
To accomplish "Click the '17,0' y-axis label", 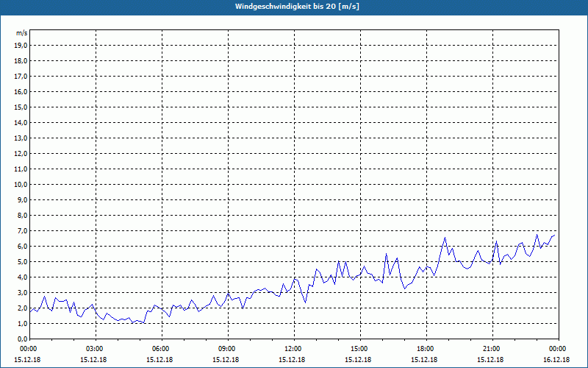I will [x=21, y=77].
